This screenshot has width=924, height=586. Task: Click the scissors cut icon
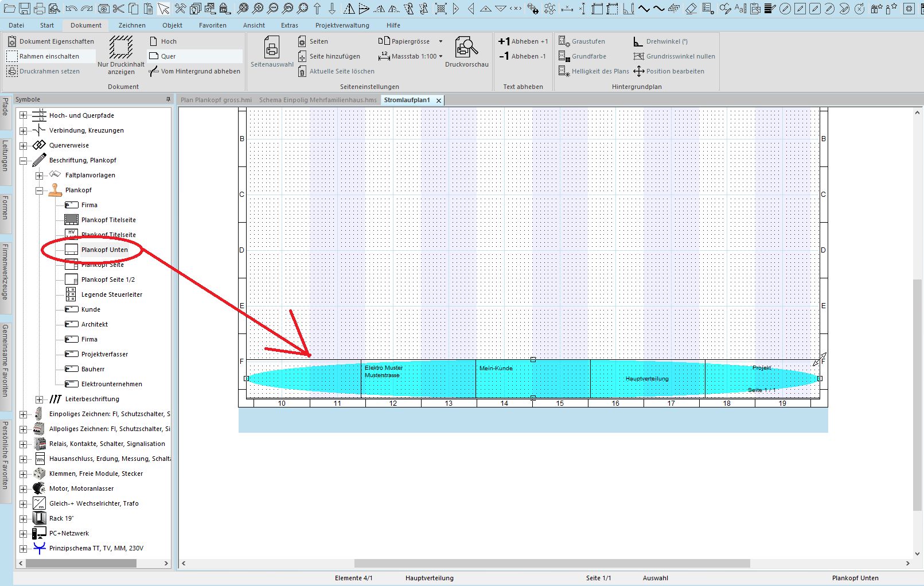pyautogui.click(x=118, y=9)
